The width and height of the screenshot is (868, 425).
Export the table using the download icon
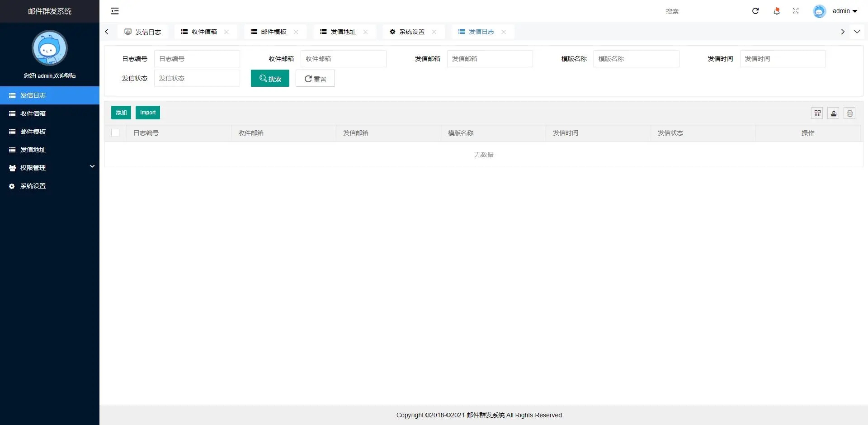point(833,113)
